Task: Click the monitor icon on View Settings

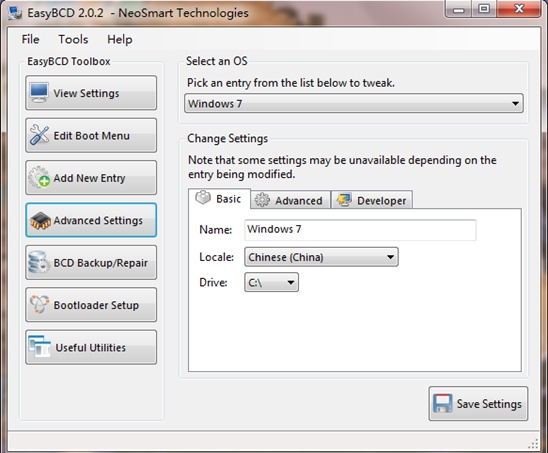Action: (39, 93)
